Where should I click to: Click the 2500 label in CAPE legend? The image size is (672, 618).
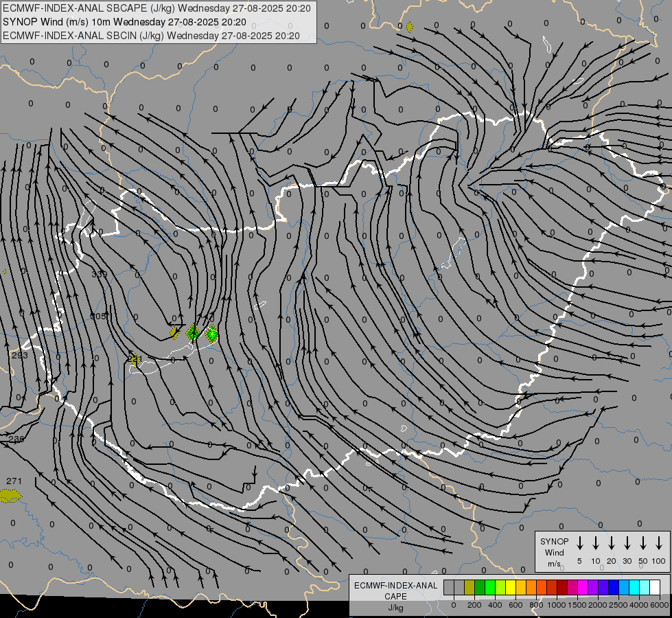coord(618,605)
